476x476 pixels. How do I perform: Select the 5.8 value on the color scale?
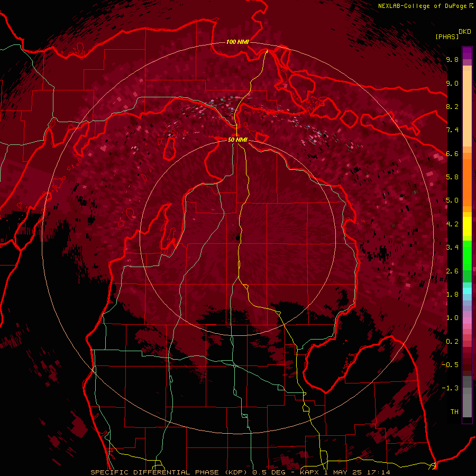tap(452, 177)
